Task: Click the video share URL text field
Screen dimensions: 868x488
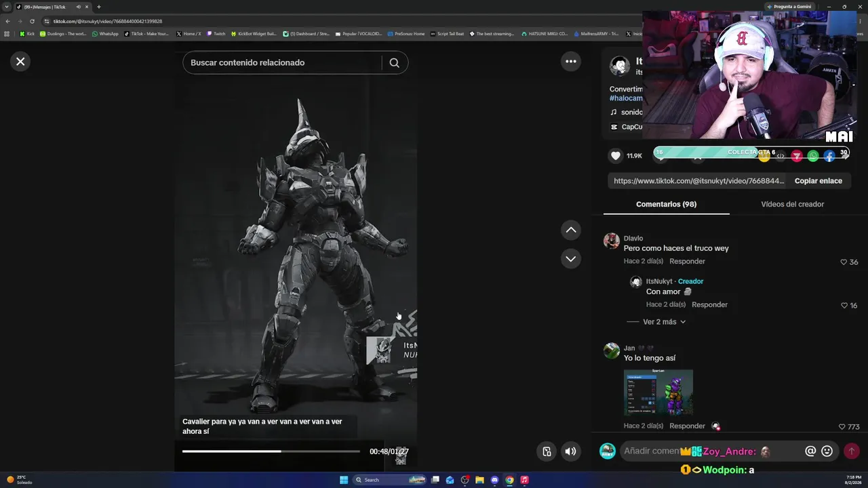Action: coord(698,181)
